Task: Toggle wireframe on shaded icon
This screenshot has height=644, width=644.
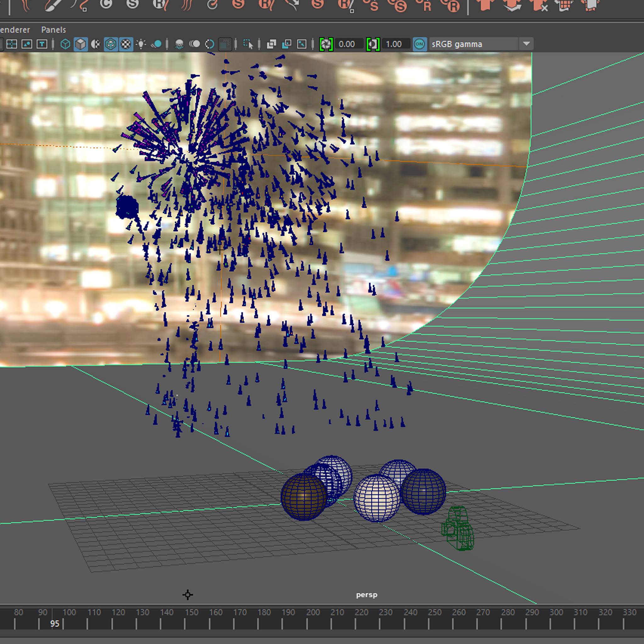Action: point(111,44)
